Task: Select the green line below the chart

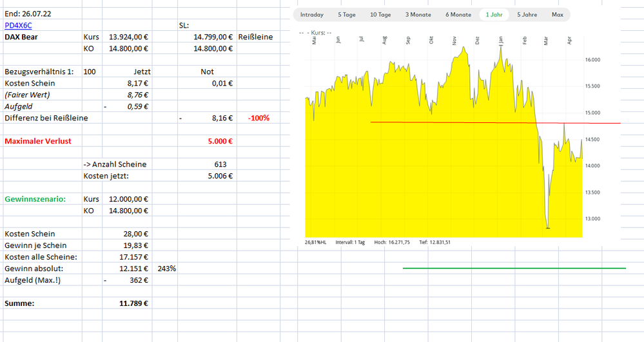Action: 514,268
